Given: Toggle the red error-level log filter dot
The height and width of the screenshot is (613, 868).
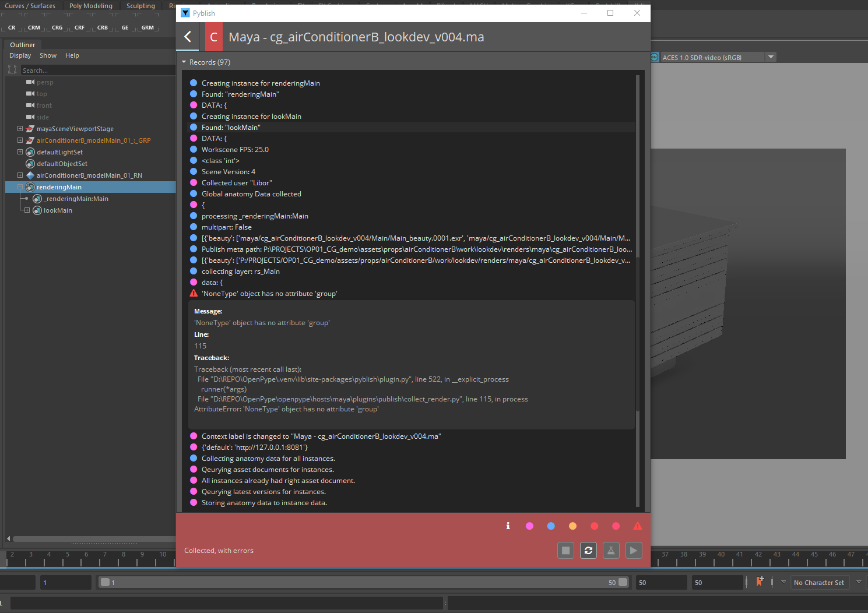Looking at the screenshot, I should pos(594,526).
